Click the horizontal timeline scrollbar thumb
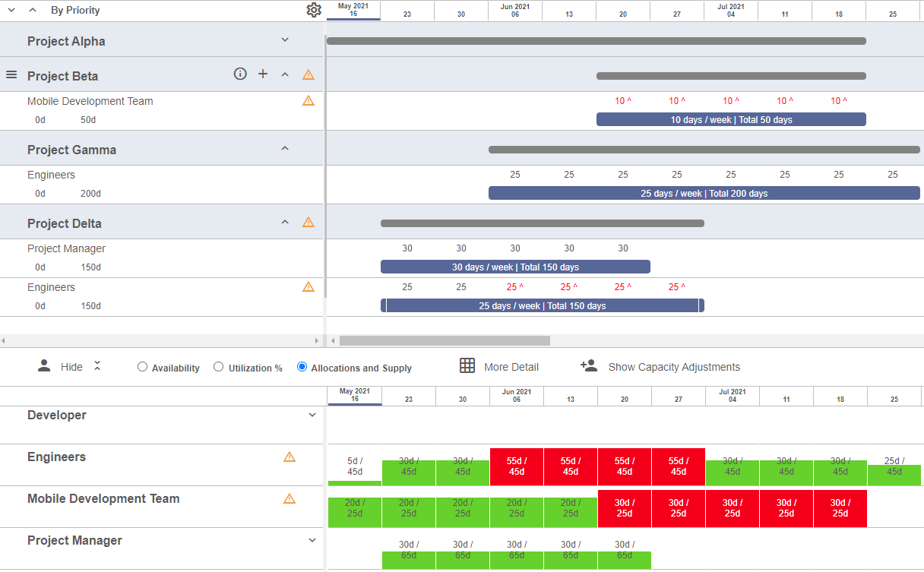 point(445,341)
